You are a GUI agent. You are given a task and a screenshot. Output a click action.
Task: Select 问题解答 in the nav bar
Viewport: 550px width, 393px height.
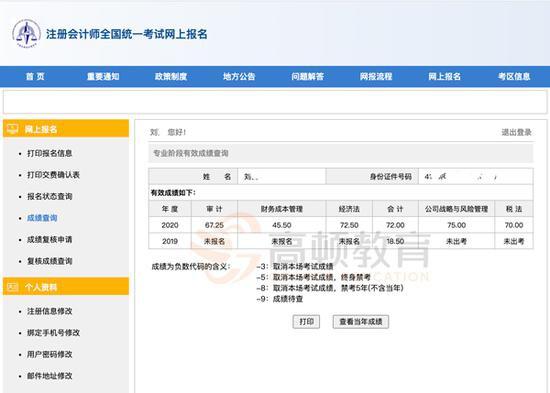(x=308, y=76)
